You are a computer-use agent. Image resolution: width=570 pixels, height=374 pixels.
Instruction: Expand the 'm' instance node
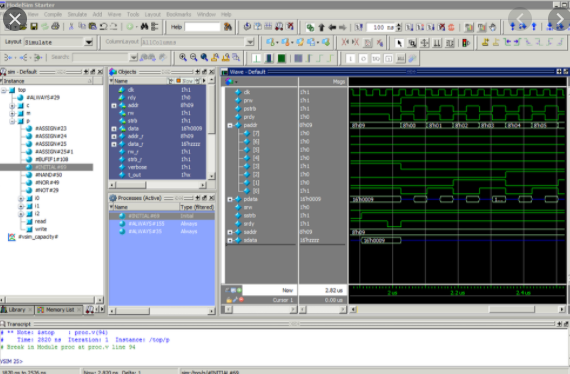pyautogui.click(x=12, y=113)
